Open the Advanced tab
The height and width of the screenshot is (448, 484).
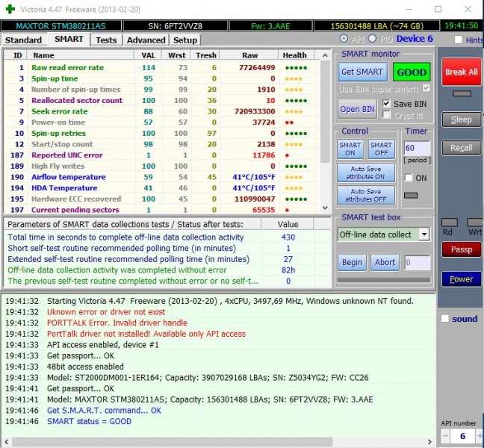146,40
